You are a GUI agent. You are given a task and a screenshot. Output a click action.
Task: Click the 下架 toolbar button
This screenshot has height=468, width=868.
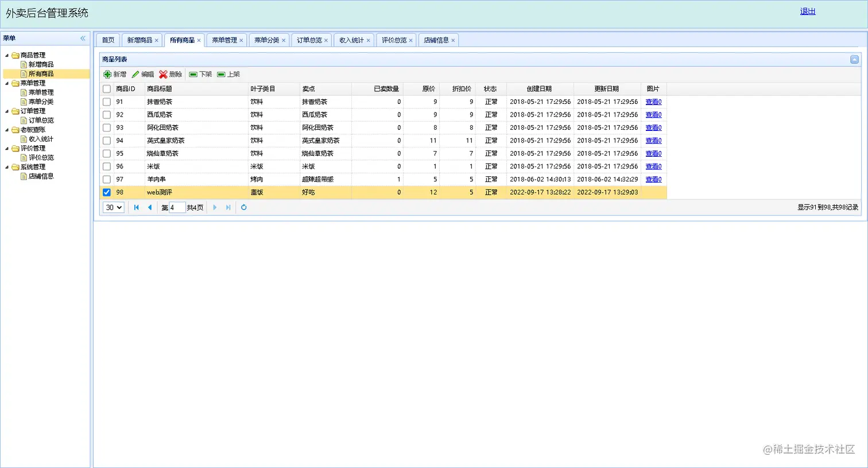coord(201,74)
